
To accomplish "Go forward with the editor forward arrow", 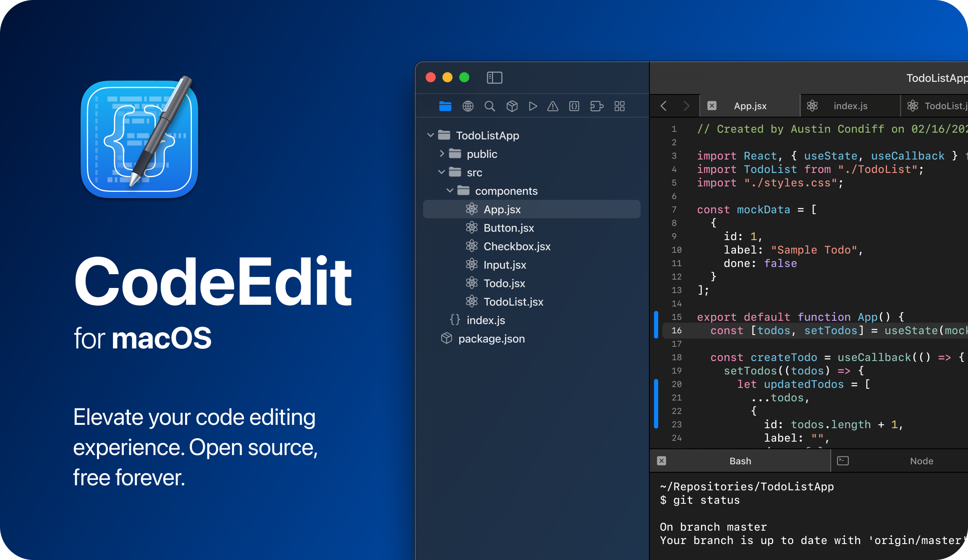I will pyautogui.click(x=686, y=106).
